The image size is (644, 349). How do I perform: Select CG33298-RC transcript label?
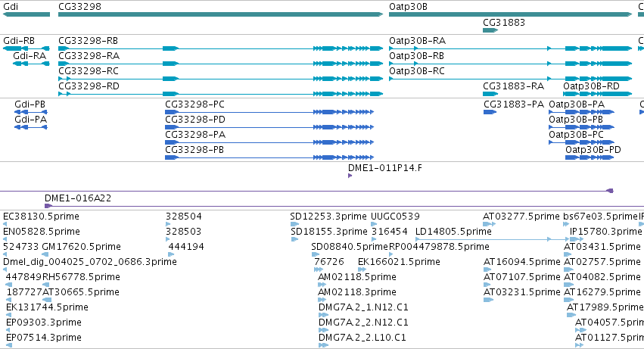[89, 71]
